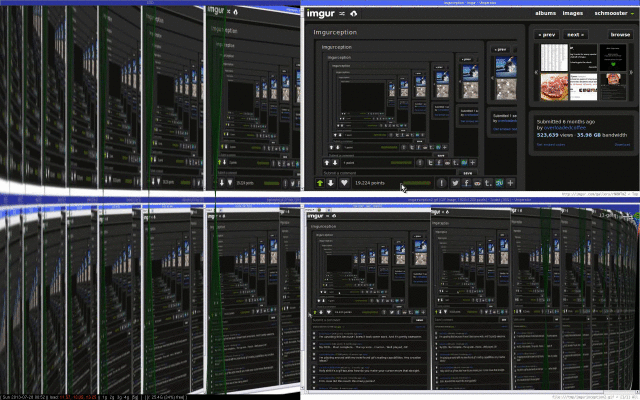
Task: Click the 19,224 points text
Action: tap(370, 183)
